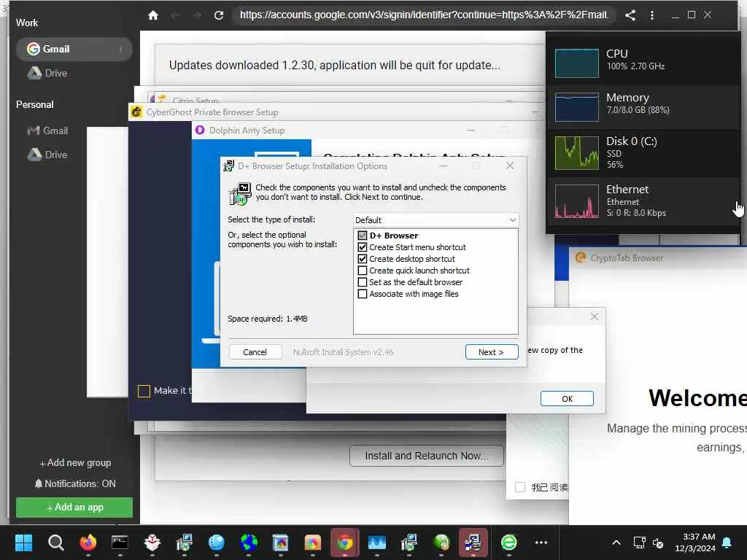Tick the Chinese agreement checkbox
This screenshot has height=560, width=747.
[x=520, y=487]
